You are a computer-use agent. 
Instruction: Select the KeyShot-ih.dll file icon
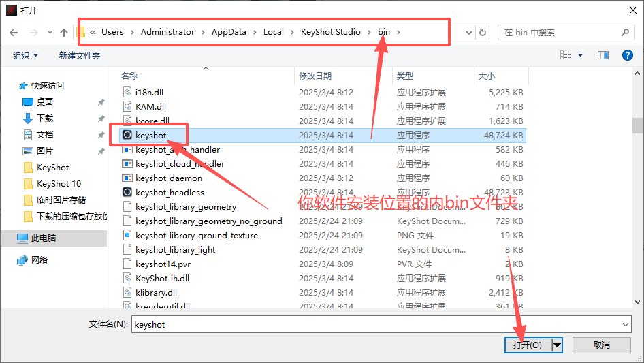[127, 278]
